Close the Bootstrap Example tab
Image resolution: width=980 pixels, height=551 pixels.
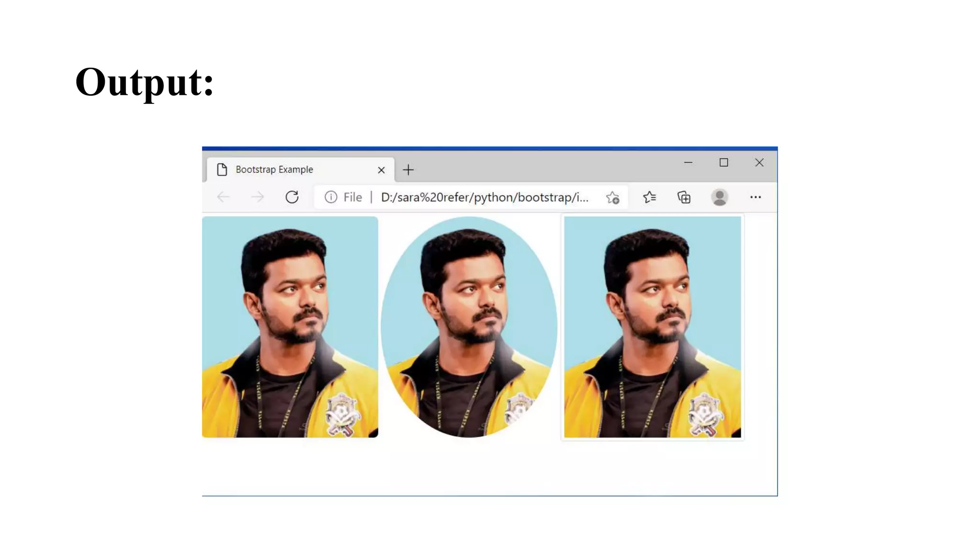coord(381,170)
